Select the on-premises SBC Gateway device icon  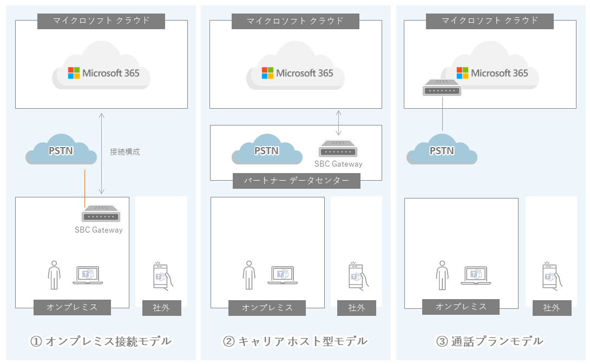(x=101, y=214)
